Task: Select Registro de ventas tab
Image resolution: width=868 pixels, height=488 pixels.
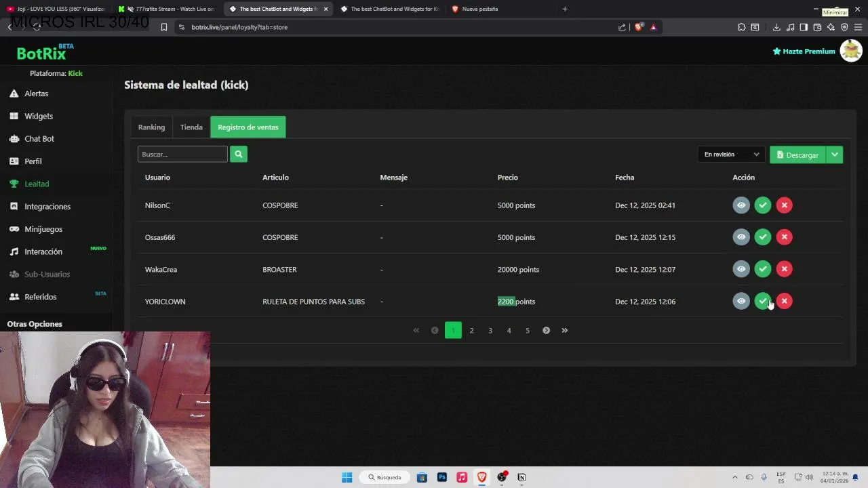Action: point(248,127)
